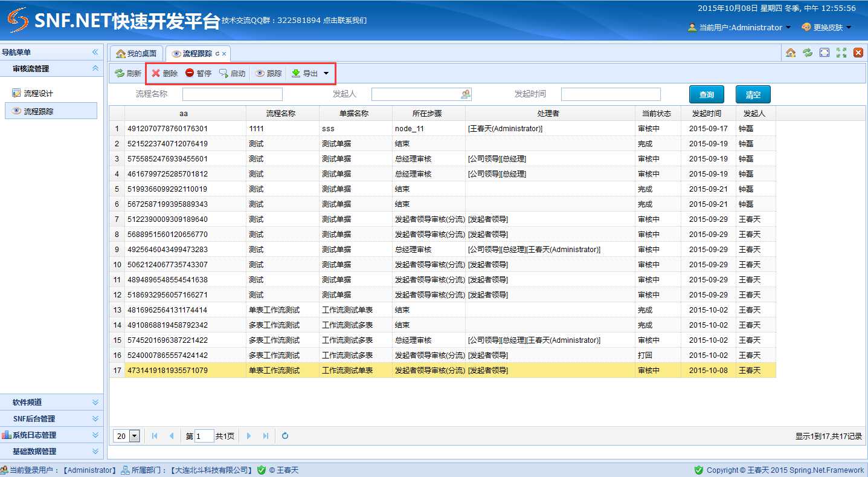The image size is (868, 477).
Task: Click the 查询 search button
Action: click(x=707, y=94)
